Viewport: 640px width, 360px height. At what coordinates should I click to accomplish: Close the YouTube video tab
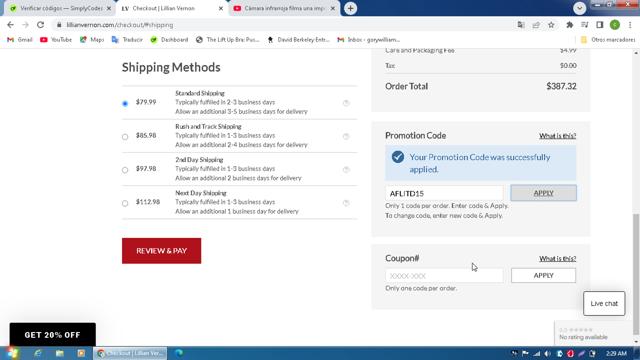click(x=333, y=8)
